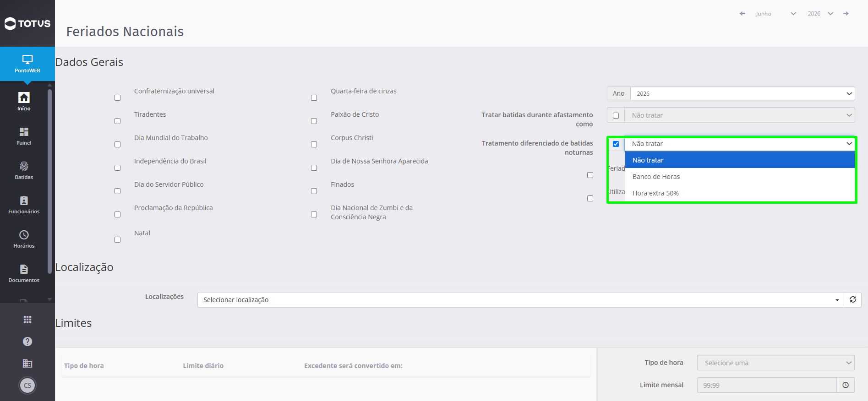Open afastamento Não tratar dropdown
This screenshot has height=401, width=868.
740,115
